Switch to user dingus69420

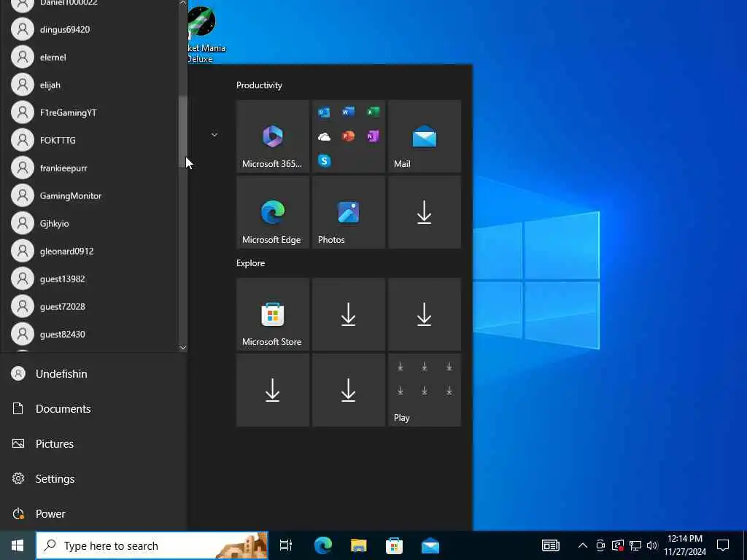coord(90,29)
